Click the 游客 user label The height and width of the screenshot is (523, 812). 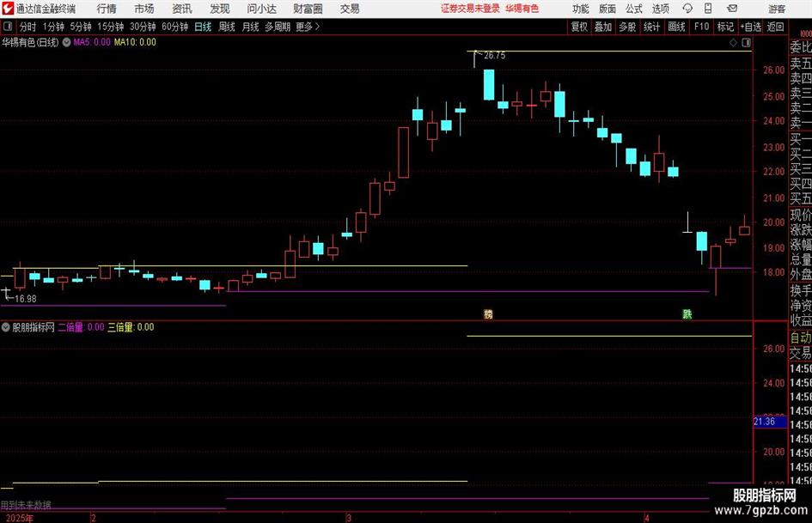tap(777, 9)
